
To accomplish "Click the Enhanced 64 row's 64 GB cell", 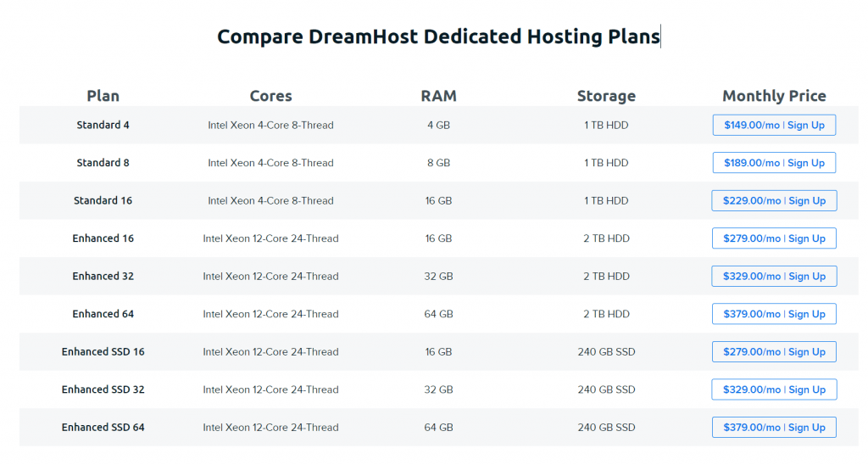I will pos(438,314).
